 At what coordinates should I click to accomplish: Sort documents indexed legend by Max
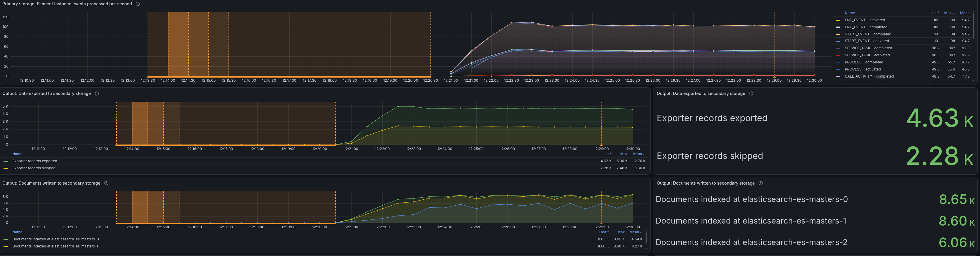point(621,232)
